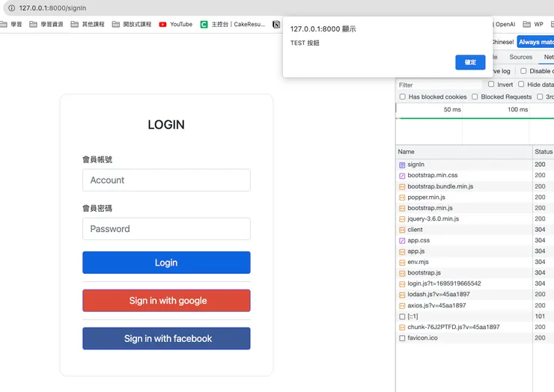Click the blue Login button

pos(166,263)
